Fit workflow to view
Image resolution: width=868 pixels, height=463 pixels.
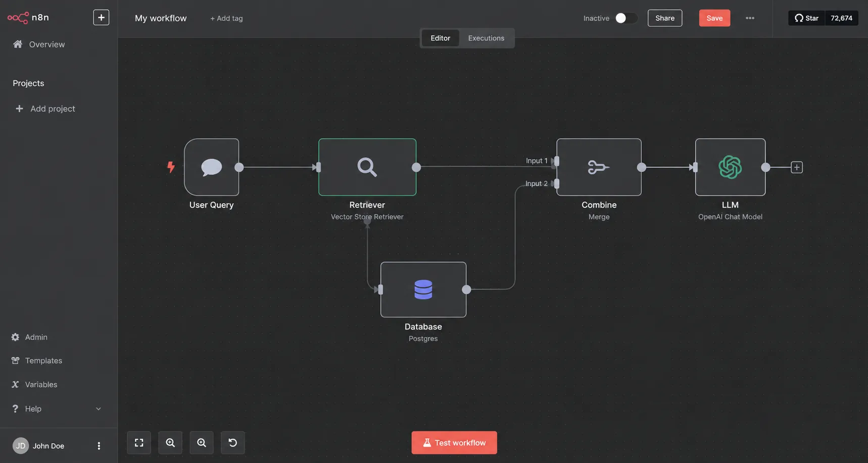139,443
